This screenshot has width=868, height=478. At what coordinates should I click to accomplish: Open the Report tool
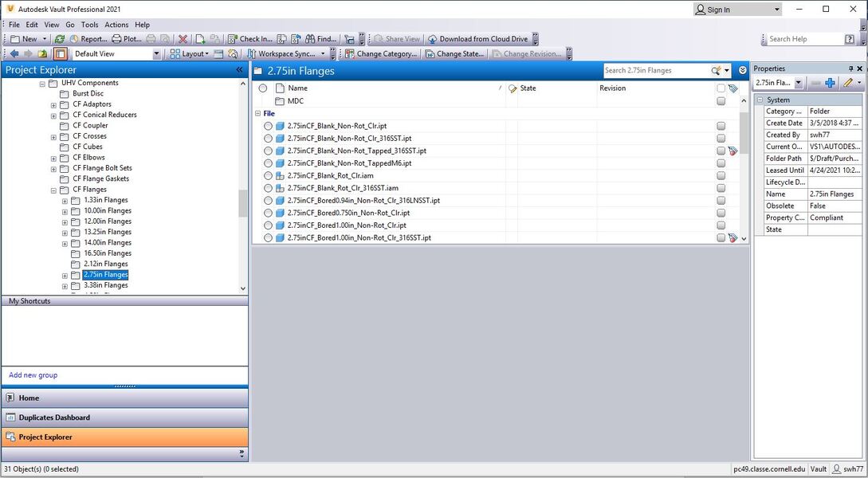click(88, 39)
